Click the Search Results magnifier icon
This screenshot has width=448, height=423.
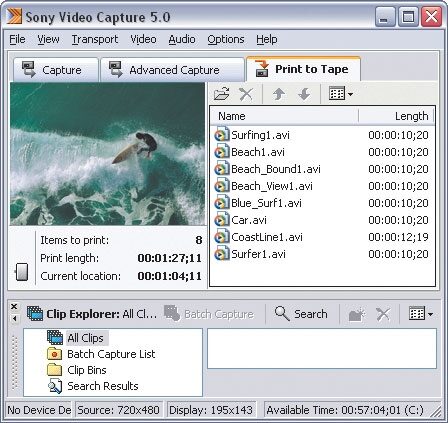[55, 386]
